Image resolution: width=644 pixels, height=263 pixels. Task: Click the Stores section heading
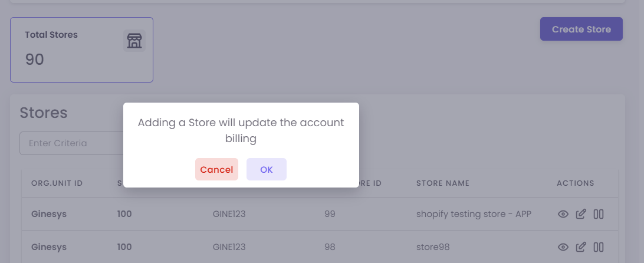pyautogui.click(x=44, y=113)
